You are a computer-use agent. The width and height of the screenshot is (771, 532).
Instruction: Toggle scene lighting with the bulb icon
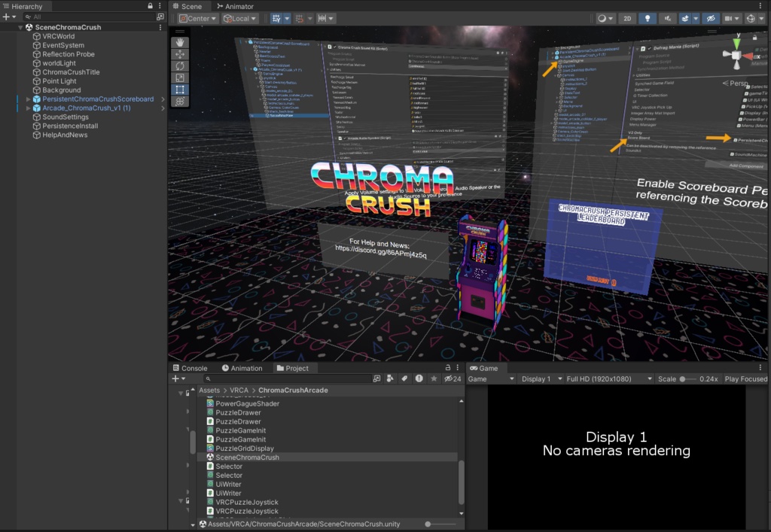click(x=647, y=18)
